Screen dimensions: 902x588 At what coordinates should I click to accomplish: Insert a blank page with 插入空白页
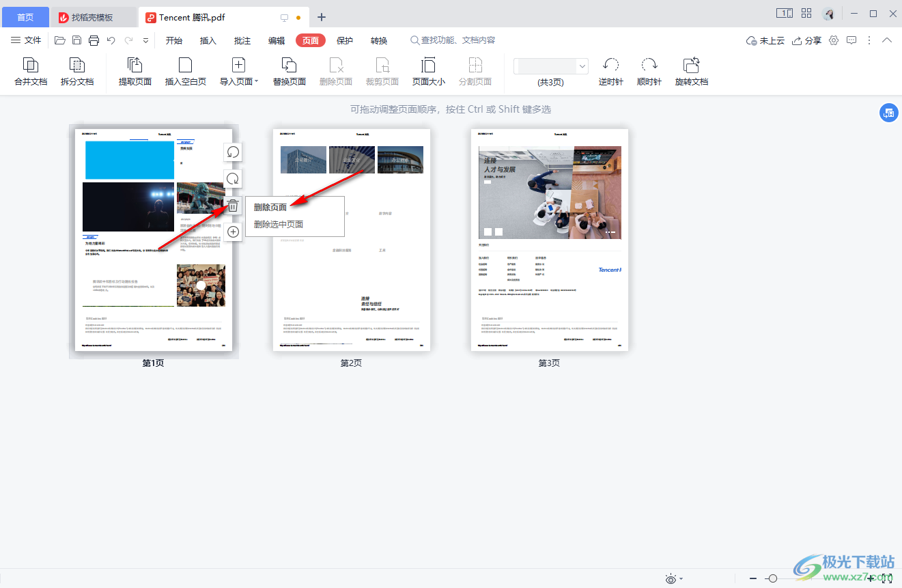(x=186, y=72)
